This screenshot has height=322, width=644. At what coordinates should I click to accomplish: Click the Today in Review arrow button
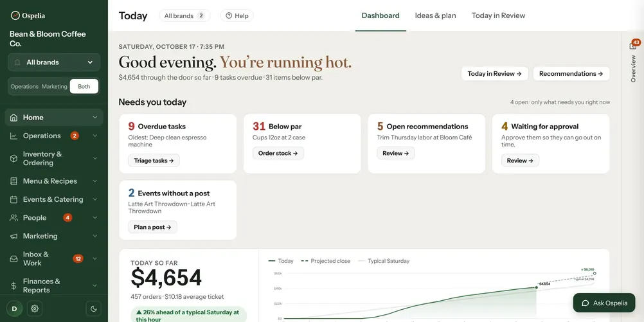pos(494,74)
